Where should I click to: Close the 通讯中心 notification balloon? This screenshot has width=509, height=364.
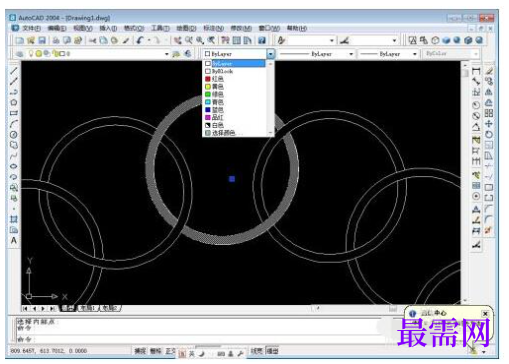pyautogui.click(x=485, y=314)
